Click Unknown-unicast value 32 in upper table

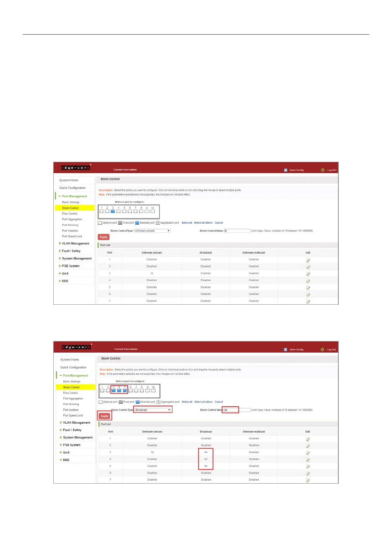tap(152, 273)
